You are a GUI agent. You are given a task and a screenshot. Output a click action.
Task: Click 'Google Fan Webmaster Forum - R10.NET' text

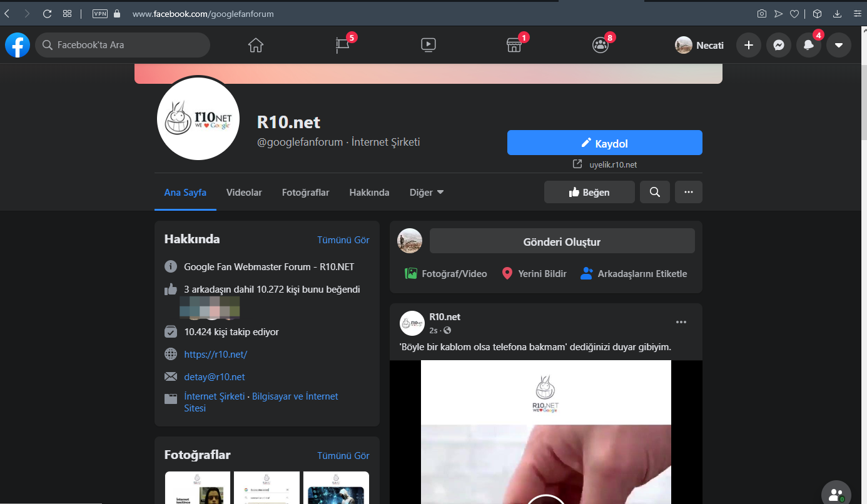[x=269, y=266]
